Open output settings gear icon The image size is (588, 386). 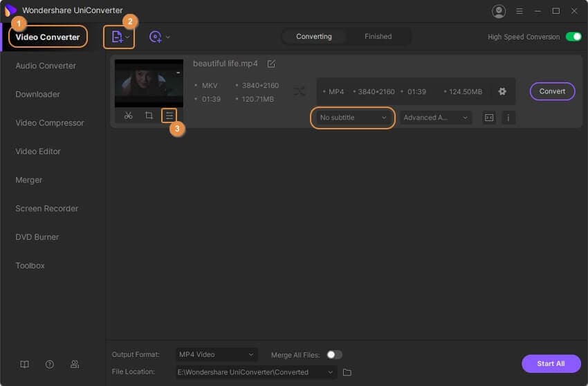pos(502,91)
